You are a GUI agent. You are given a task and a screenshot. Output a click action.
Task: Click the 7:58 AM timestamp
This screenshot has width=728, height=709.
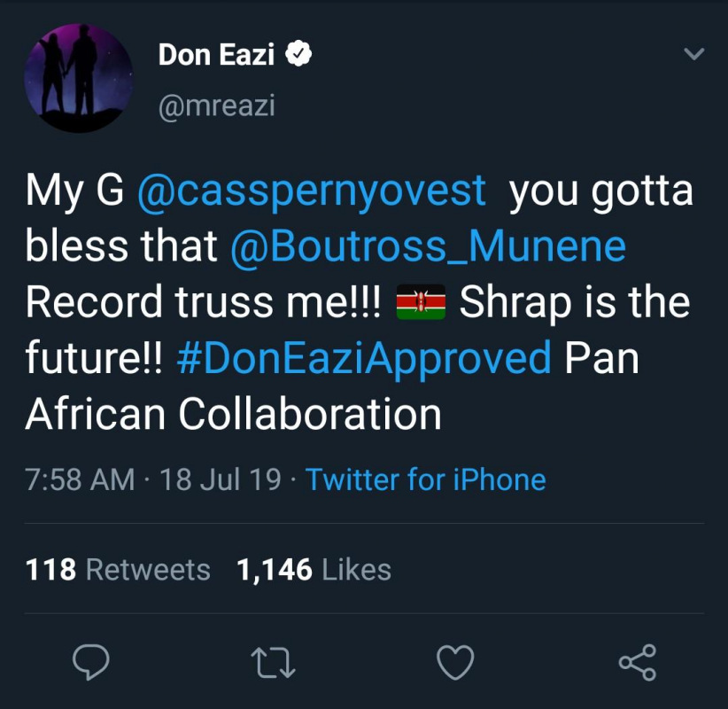80,479
